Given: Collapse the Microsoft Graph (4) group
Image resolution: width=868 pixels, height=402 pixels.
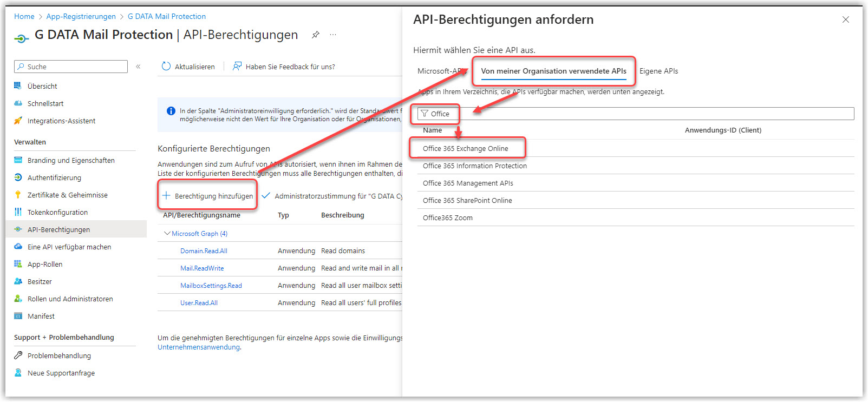Looking at the screenshot, I should click(167, 233).
